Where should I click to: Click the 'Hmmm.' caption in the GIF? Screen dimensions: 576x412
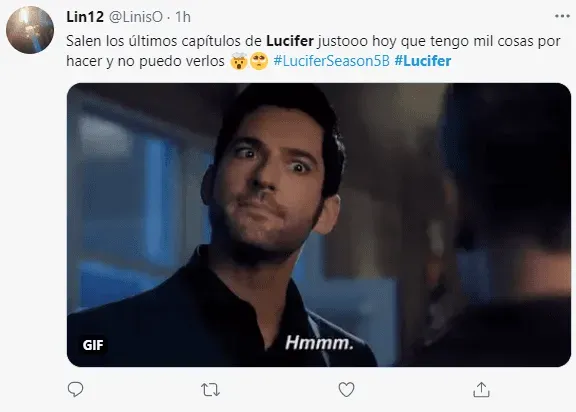[319, 343]
